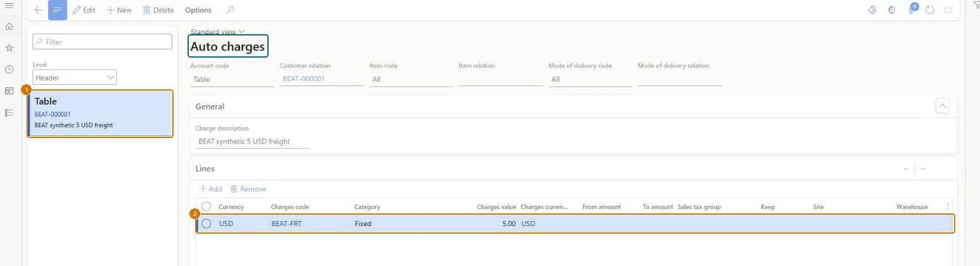Open the filter pane funnel icon
This screenshot has width=980, height=266.
point(976,4)
